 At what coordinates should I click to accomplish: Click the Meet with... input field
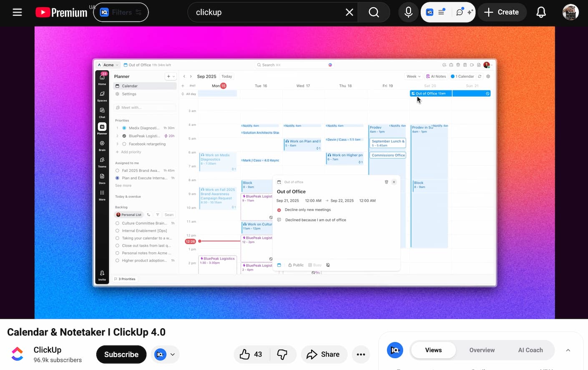coord(145,107)
